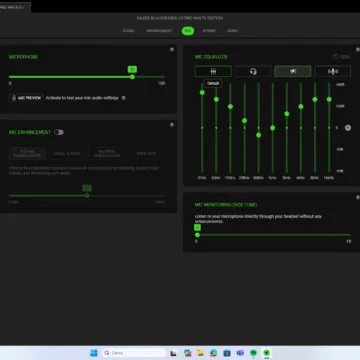The image size is (360, 360).
Task: Toggle the Mic Enhancement switch
Action: [59, 132]
